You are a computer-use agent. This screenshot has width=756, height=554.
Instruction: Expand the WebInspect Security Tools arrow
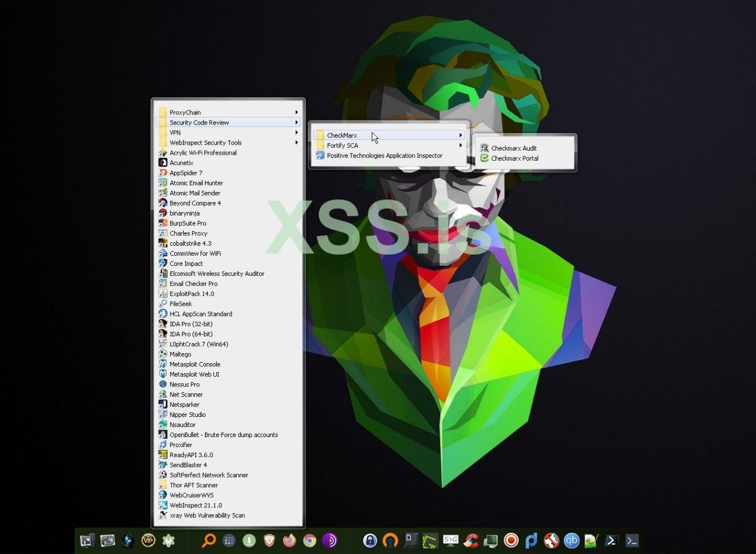click(x=296, y=142)
